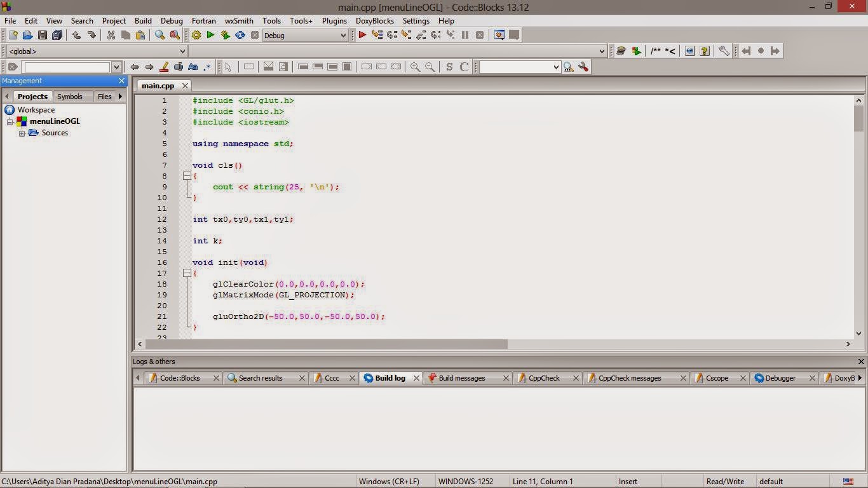Click the DoxyBlocks block comment icon
The height and width of the screenshot is (488, 868).
click(656, 51)
